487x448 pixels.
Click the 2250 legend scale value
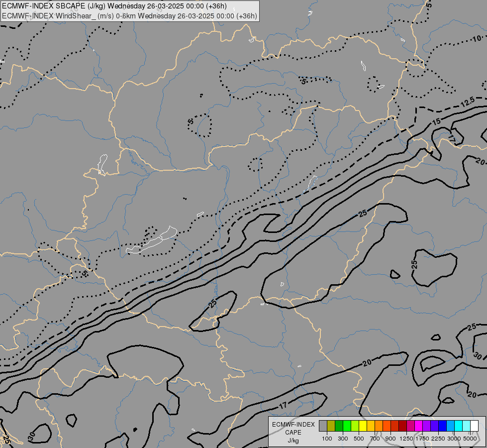click(438, 439)
